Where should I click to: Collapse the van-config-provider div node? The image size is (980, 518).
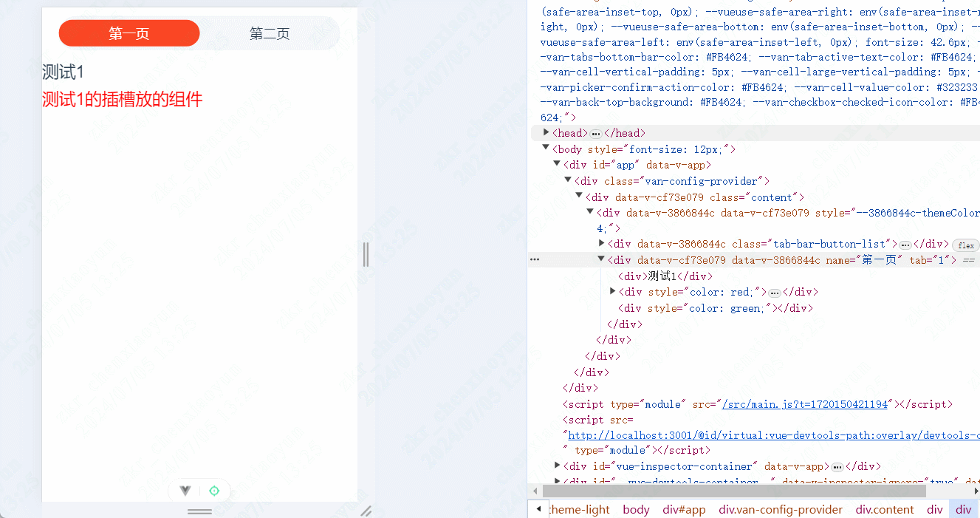pyautogui.click(x=569, y=180)
